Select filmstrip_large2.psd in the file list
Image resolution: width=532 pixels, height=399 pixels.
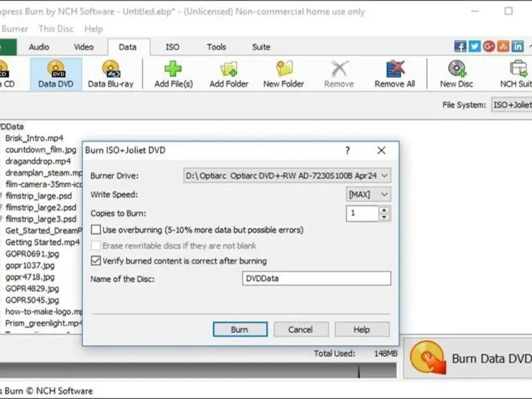coord(41,207)
